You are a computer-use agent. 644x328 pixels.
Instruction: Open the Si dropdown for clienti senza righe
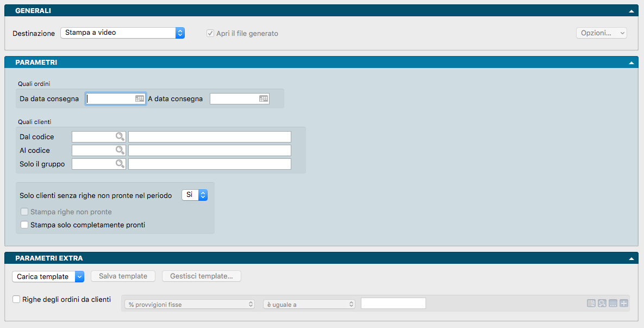tap(195, 195)
